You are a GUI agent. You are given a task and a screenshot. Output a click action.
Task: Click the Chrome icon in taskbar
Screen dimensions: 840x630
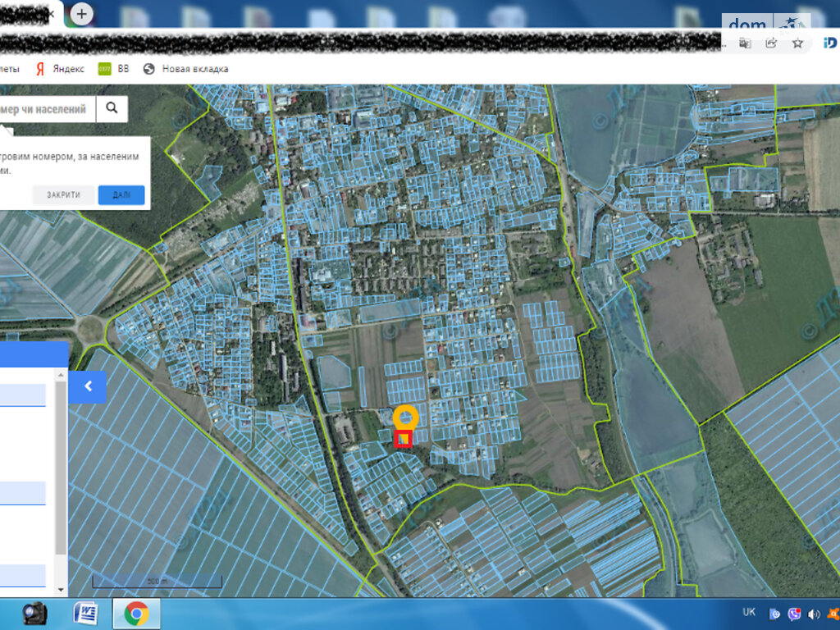click(x=136, y=614)
